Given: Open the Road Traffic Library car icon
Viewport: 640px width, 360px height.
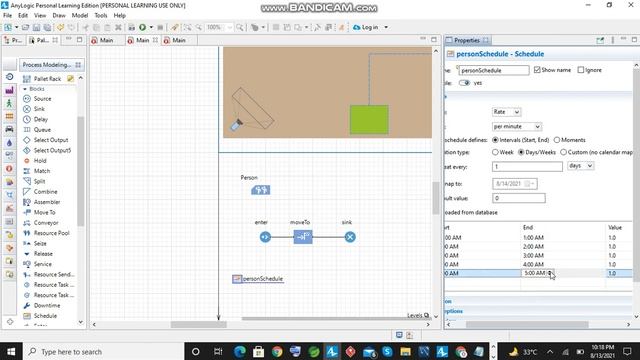Looking at the screenshot, I should coord(9,129).
